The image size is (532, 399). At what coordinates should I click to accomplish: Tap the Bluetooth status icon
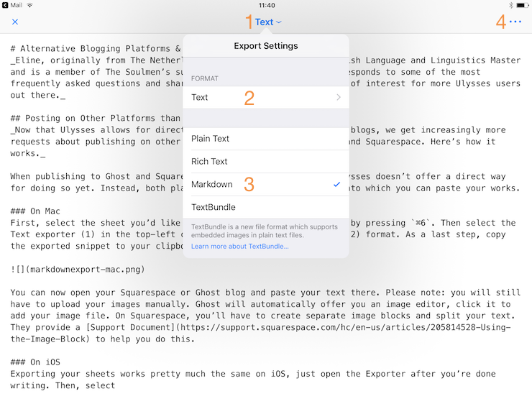coord(510,5)
